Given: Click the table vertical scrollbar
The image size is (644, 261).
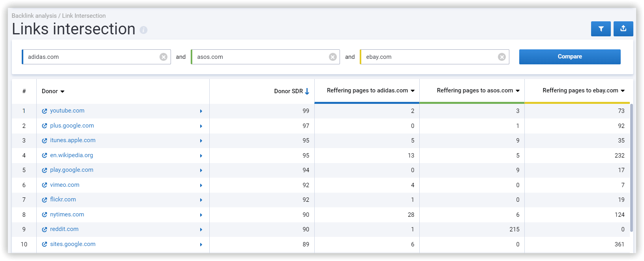Looking at the screenshot, I should pos(631,168).
